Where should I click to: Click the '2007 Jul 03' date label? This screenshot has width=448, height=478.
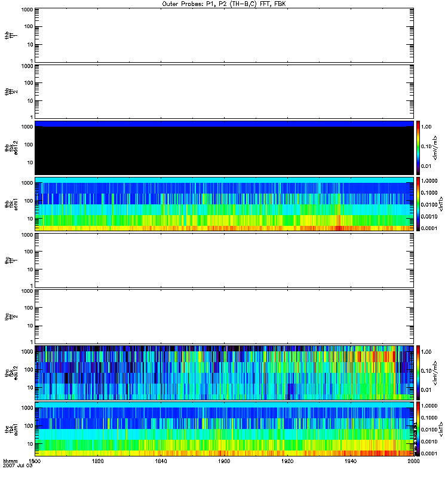pyautogui.click(x=17, y=466)
